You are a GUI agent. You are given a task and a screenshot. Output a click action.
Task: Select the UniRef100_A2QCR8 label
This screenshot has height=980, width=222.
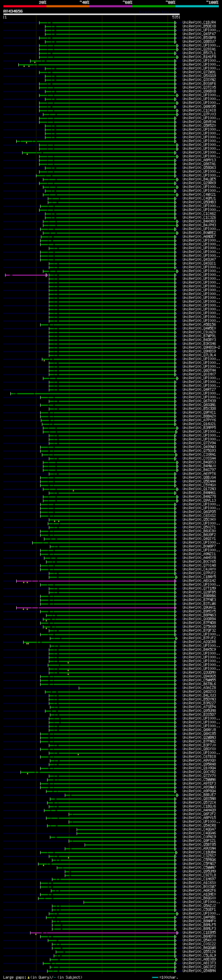click(199, 642)
